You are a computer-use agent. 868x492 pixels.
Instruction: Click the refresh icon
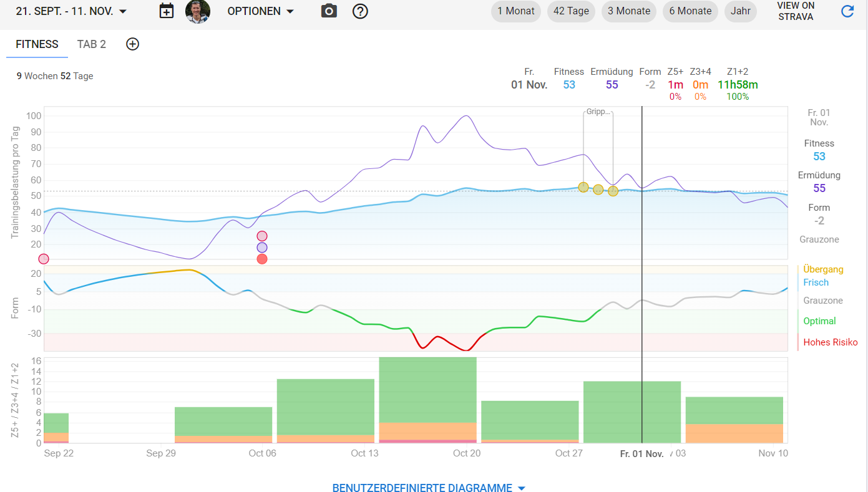847,11
